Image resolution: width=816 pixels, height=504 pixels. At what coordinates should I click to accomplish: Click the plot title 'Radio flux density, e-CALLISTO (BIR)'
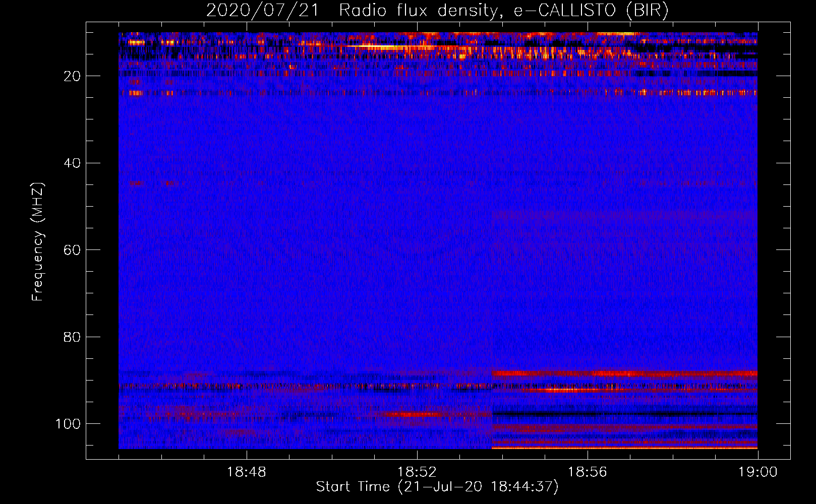(x=504, y=11)
